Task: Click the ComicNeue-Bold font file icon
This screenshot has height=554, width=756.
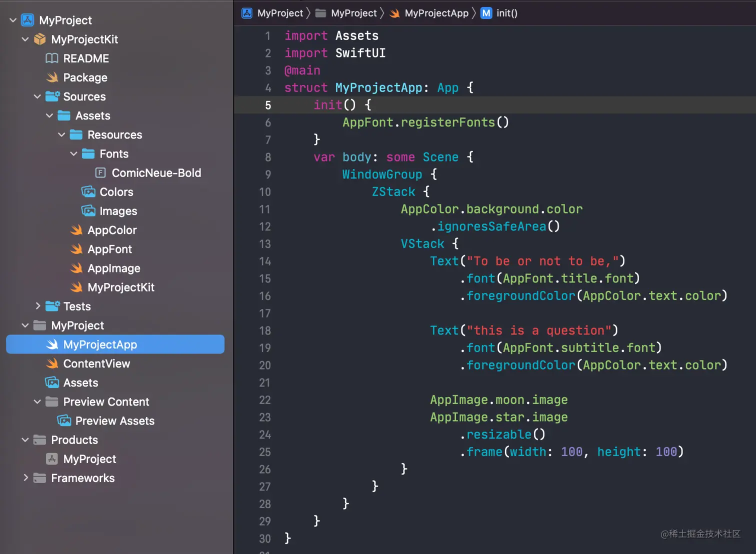Action: tap(100, 172)
